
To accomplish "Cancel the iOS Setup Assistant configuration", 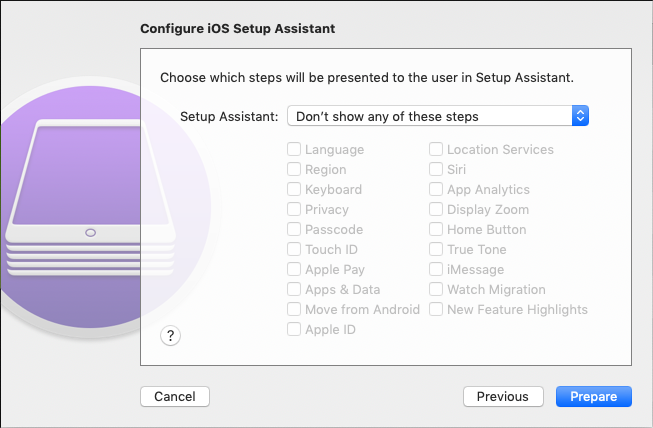I will coord(175,397).
